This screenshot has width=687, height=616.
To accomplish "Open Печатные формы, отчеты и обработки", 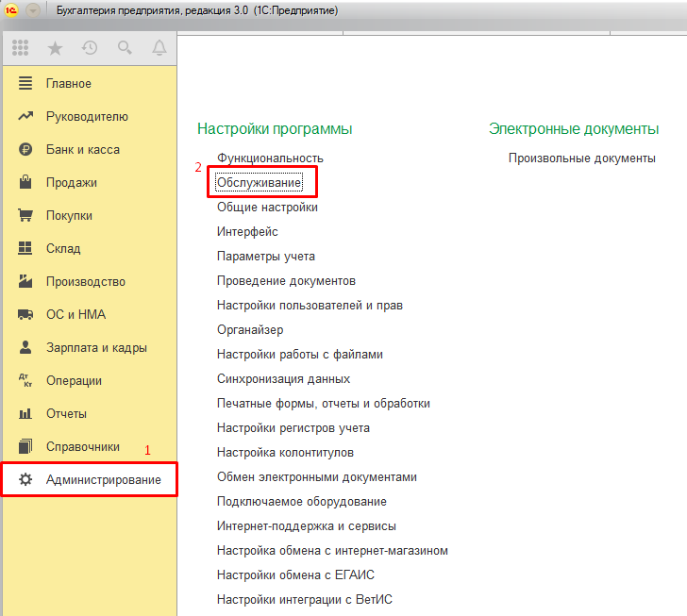I will (x=324, y=403).
